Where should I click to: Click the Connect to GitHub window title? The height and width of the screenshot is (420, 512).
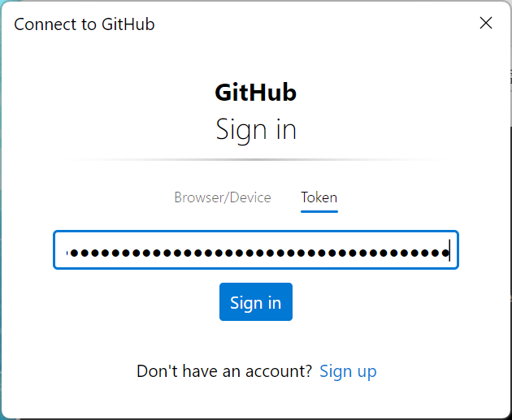pyautogui.click(x=85, y=24)
